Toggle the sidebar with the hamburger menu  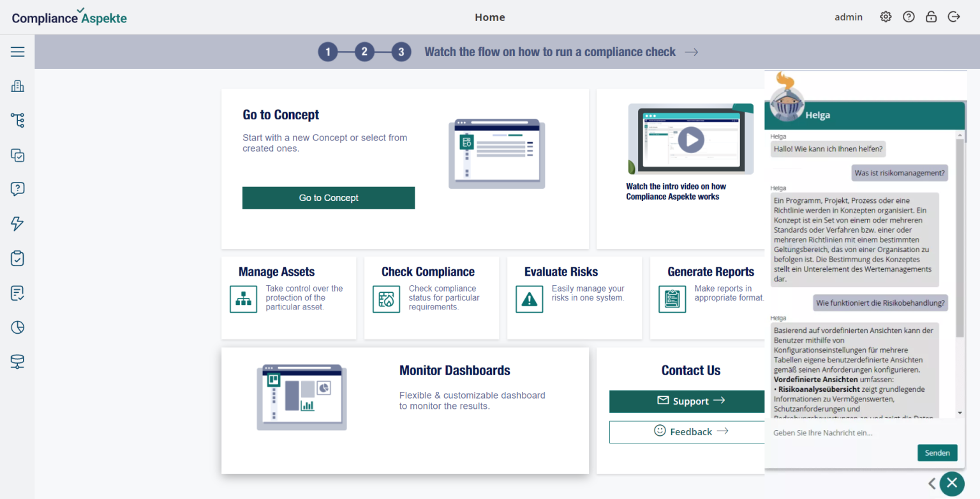[17, 52]
